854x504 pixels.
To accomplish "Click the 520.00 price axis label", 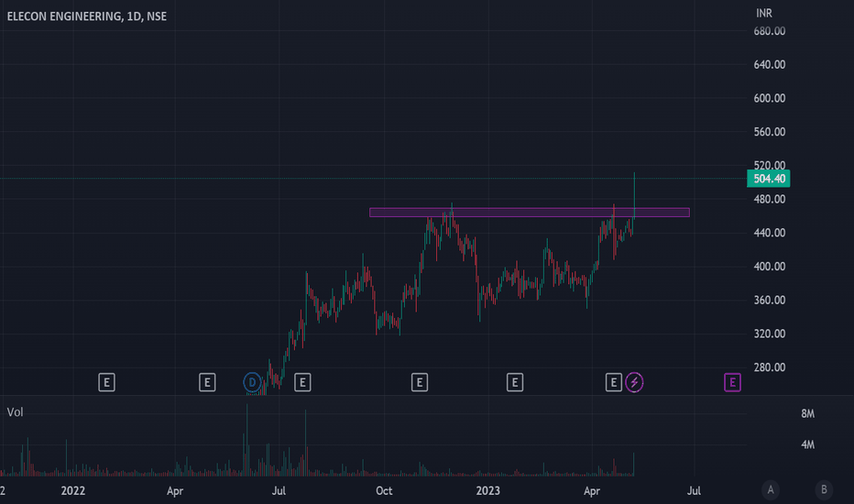I will 770,165.
